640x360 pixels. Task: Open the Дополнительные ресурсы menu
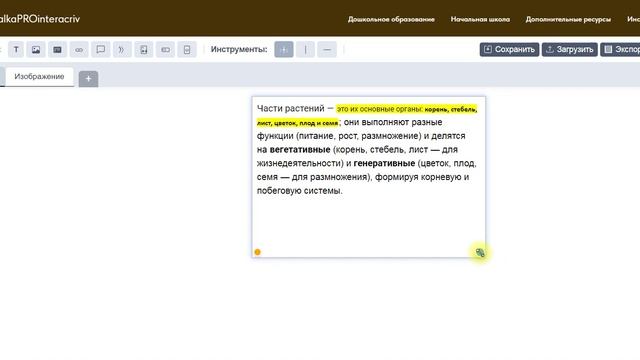[x=568, y=19]
